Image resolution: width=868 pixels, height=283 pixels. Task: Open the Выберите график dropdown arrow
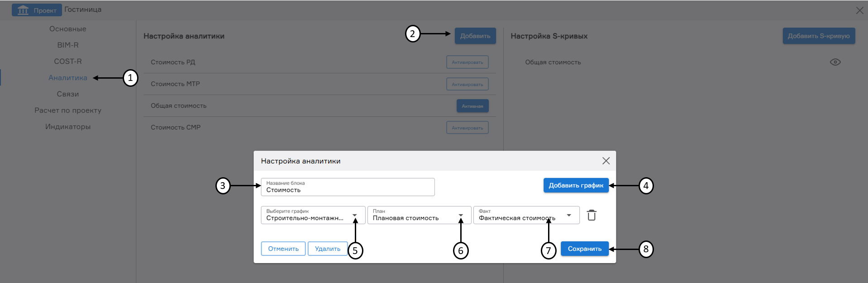pos(356,215)
